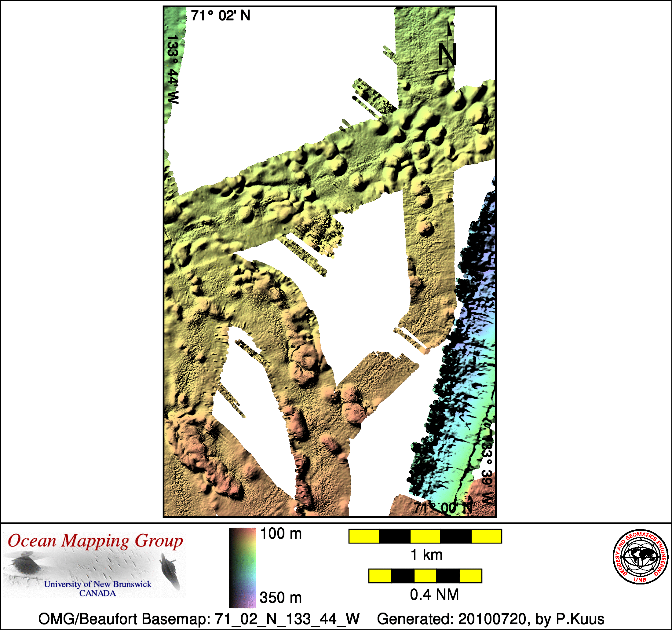Click the 350 m depth label
672x630 pixels.
281,598
